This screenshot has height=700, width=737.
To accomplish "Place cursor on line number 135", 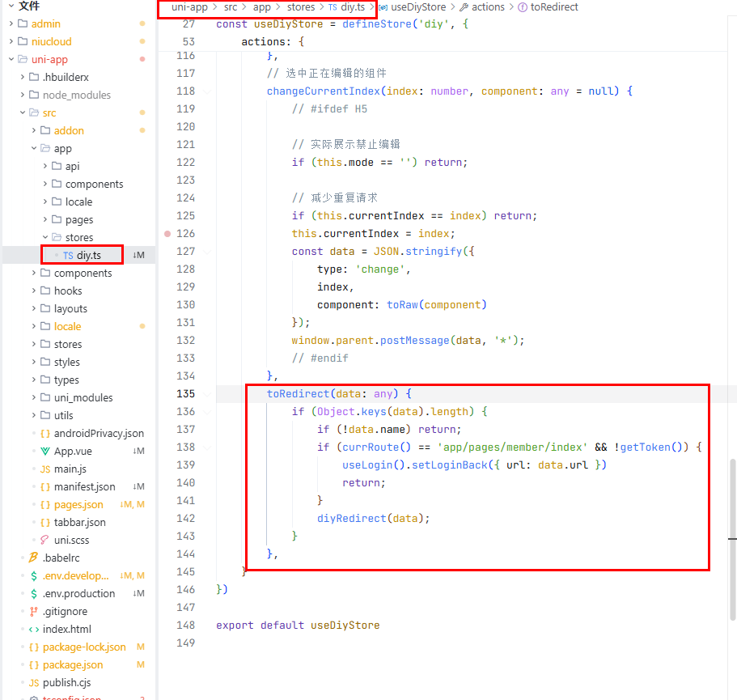I will pos(185,393).
